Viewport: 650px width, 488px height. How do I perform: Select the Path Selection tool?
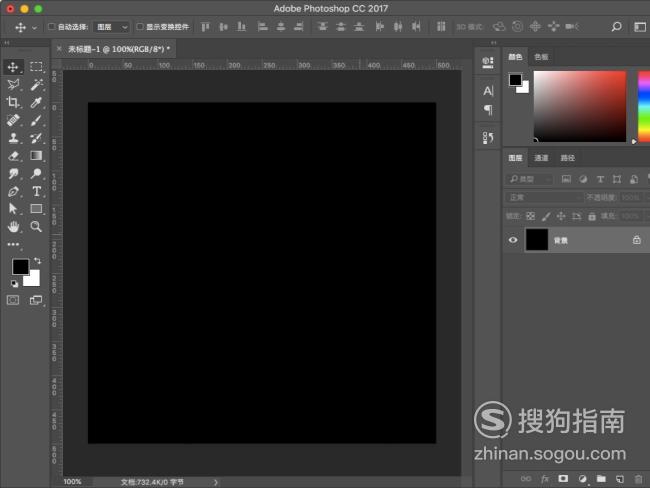[13, 209]
